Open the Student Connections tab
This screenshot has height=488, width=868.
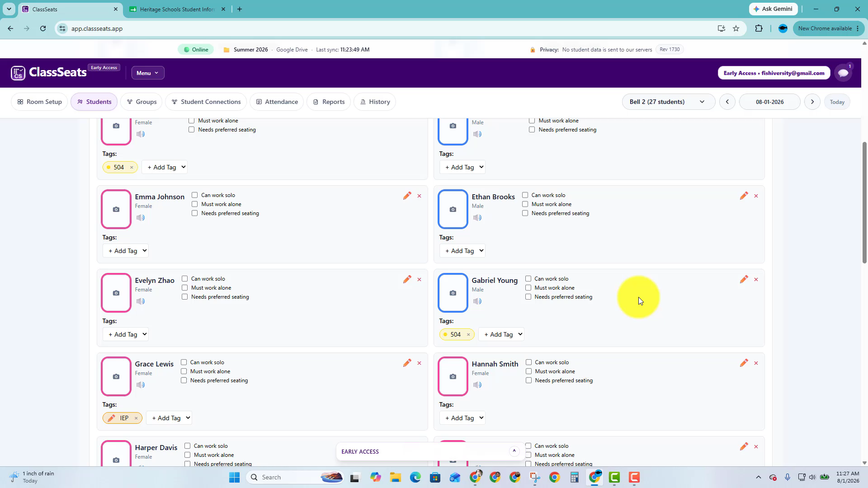[206, 102]
